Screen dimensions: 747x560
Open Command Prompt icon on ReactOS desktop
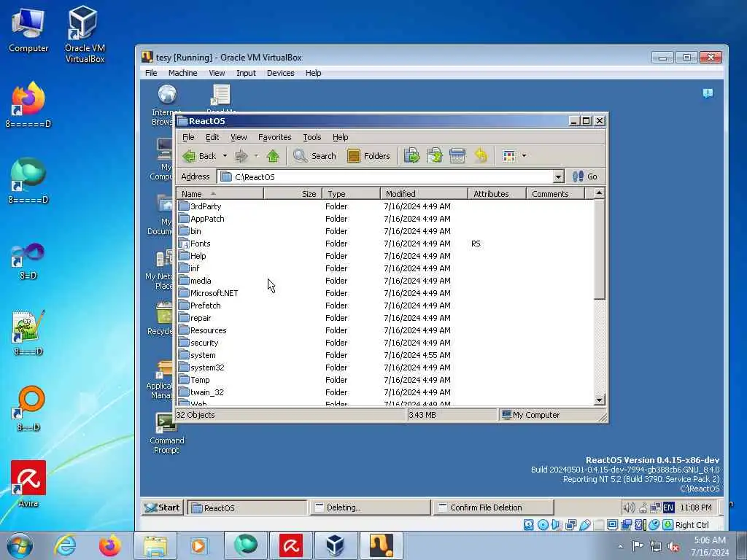(x=166, y=433)
